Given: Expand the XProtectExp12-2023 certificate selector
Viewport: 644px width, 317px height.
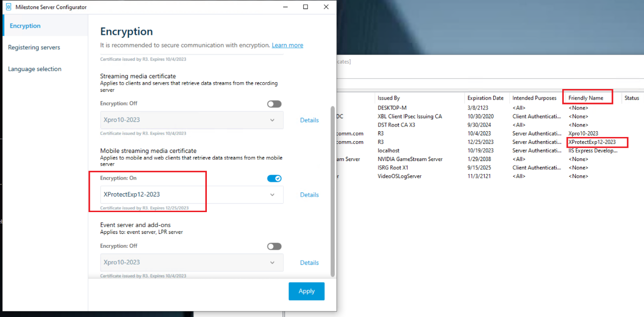Looking at the screenshot, I should pos(272,194).
